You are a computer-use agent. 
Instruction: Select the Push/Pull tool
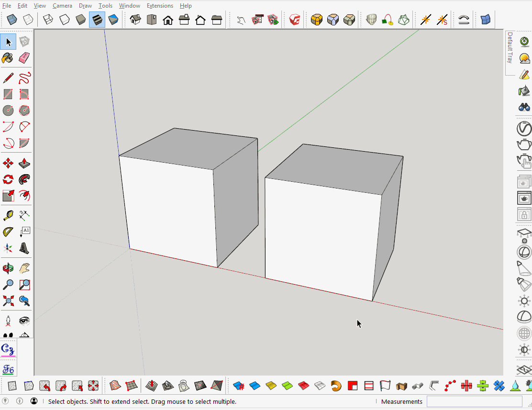23,163
